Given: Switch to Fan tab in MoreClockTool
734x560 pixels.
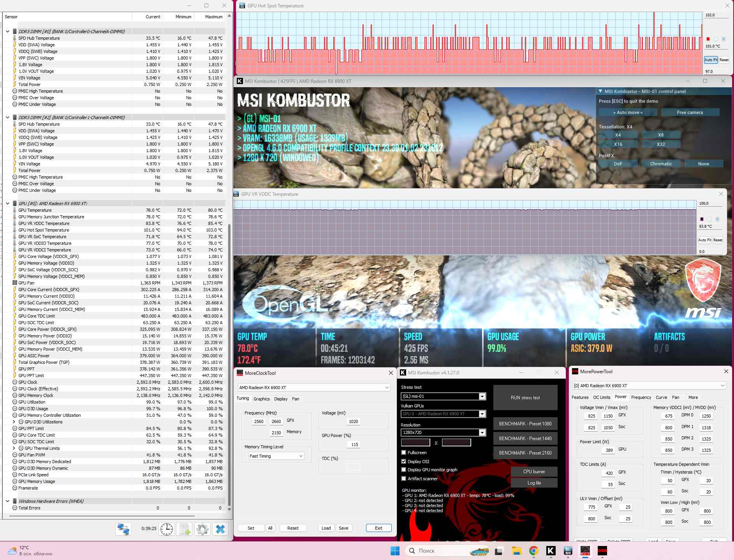Looking at the screenshot, I should pyautogui.click(x=296, y=399).
